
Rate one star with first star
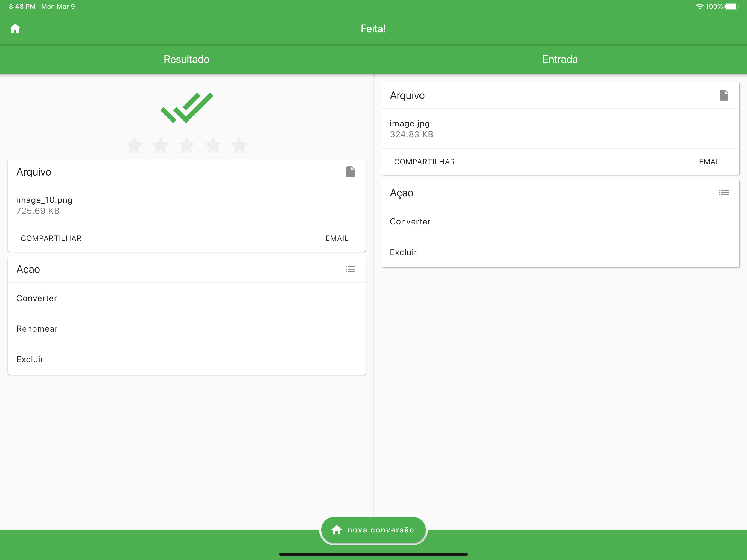click(x=135, y=145)
